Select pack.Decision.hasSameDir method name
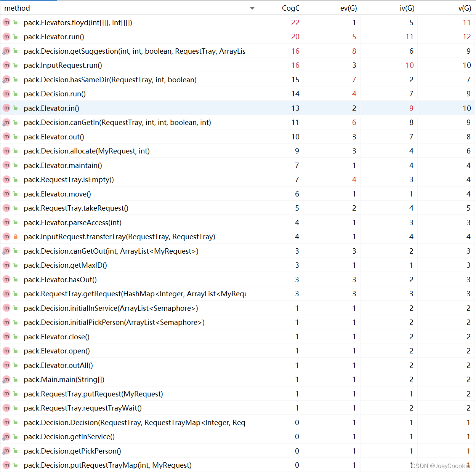 point(110,80)
